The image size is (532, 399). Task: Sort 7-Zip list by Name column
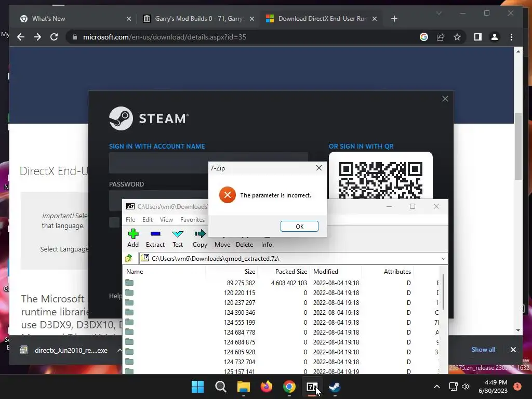[164, 271]
